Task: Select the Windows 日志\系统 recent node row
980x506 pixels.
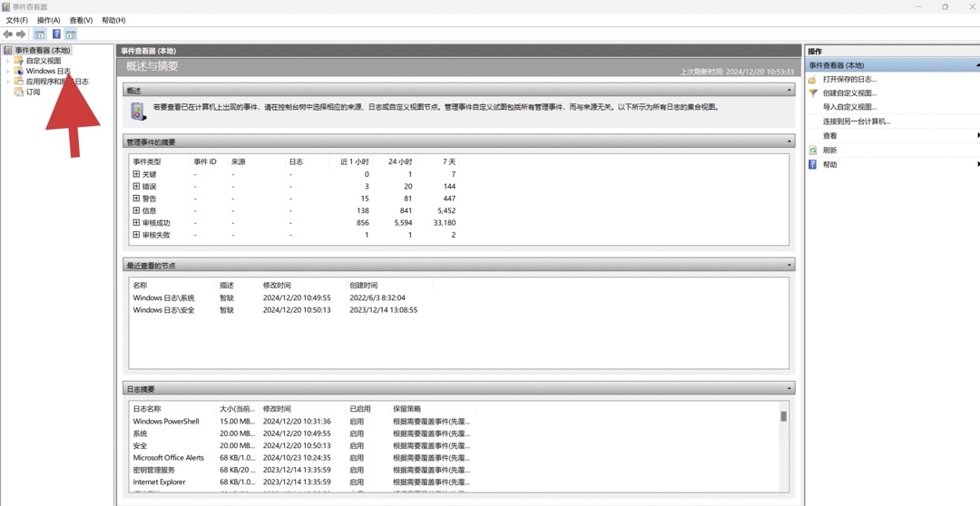Action: [x=164, y=297]
